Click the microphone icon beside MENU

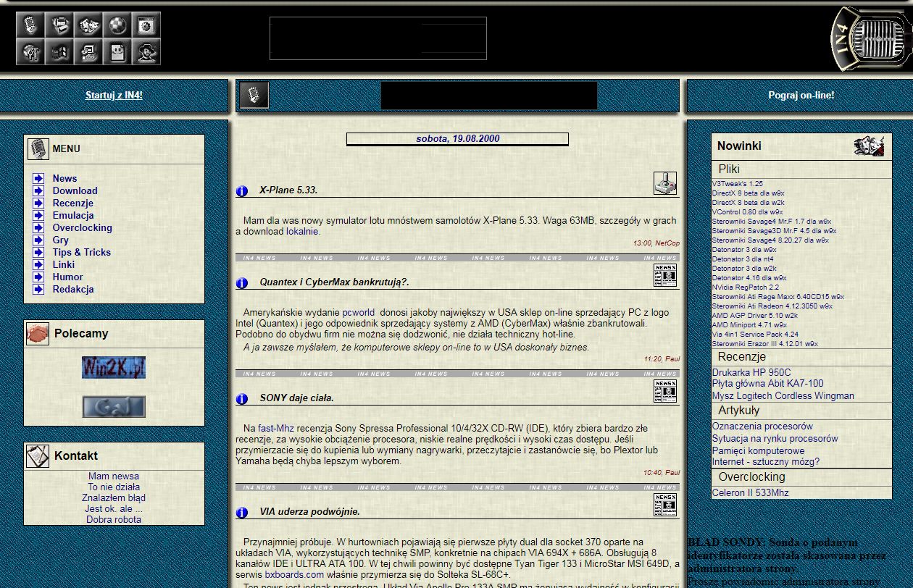(38, 149)
